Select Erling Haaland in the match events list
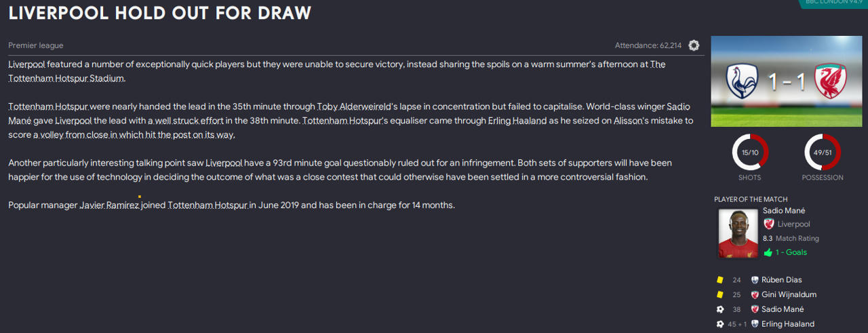This screenshot has width=868, height=333. (x=787, y=325)
